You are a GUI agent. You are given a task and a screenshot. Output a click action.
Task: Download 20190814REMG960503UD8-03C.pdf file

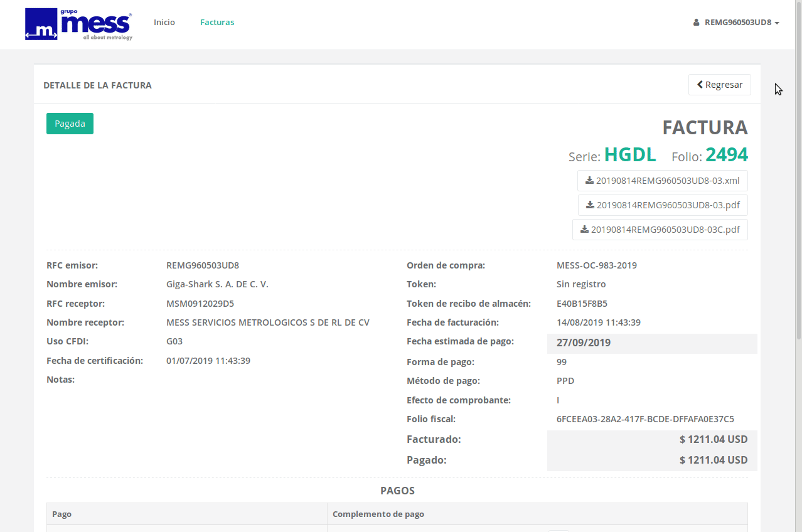(660, 230)
